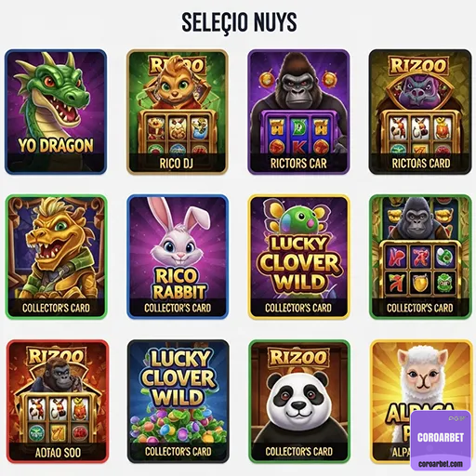Select blue Lucky Clover Wild card
This screenshot has width=476, height=476.
[178, 402]
